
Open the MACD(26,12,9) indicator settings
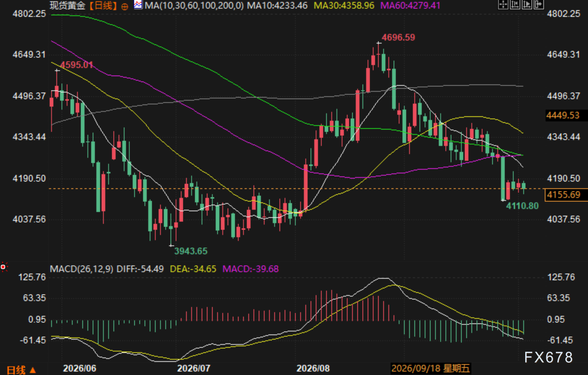click(x=82, y=269)
